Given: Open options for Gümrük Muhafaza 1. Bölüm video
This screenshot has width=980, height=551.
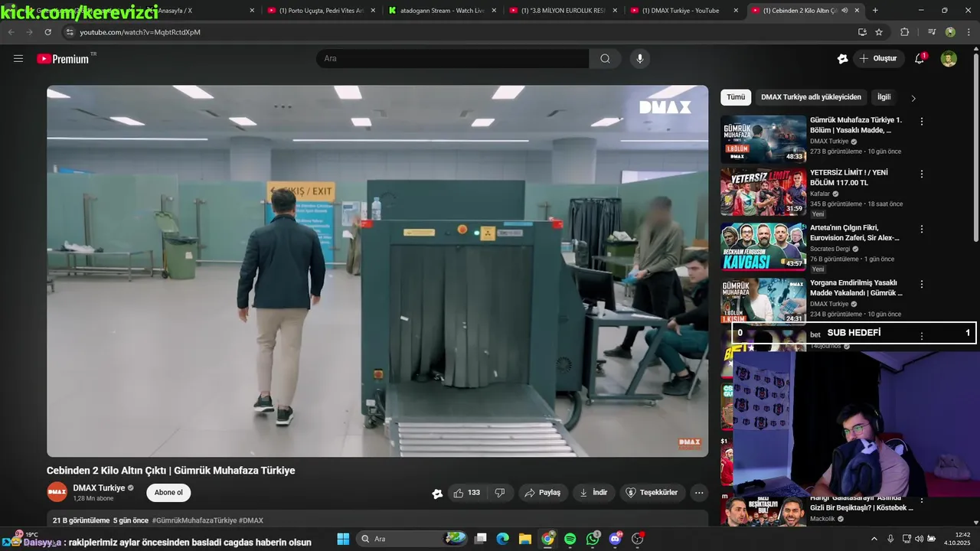Looking at the screenshot, I should [x=922, y=122].
